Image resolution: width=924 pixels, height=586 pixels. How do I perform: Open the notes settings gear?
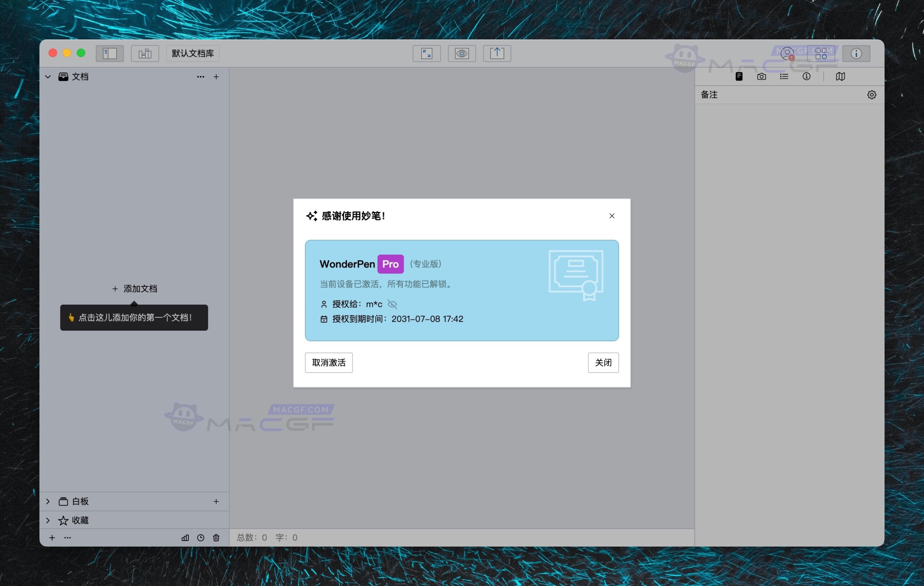(x=871, y=94)
